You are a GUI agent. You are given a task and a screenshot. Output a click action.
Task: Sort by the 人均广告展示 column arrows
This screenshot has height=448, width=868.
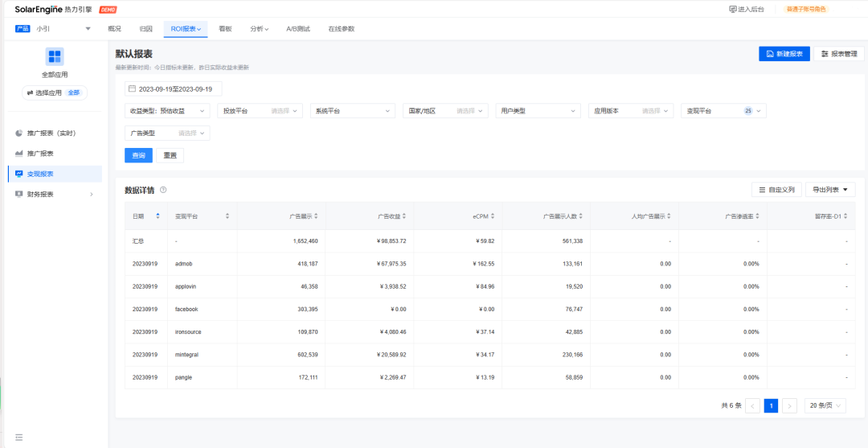click(669, 216)
